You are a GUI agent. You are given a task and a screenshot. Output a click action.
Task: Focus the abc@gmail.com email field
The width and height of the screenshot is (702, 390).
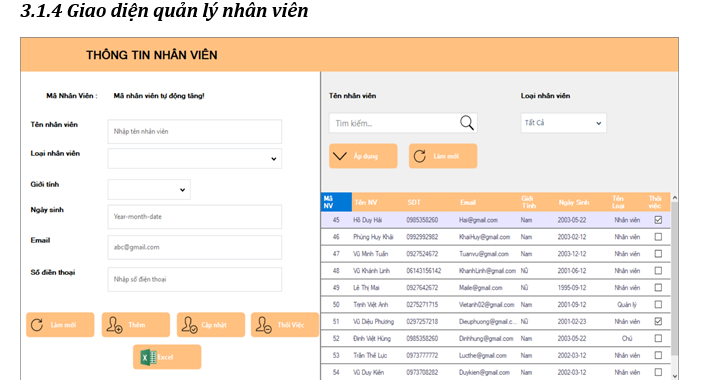click(x=195, y=247)
